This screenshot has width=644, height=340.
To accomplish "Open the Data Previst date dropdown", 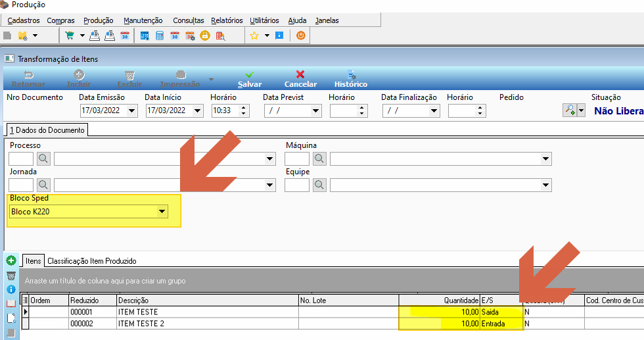I will (316, 110).
